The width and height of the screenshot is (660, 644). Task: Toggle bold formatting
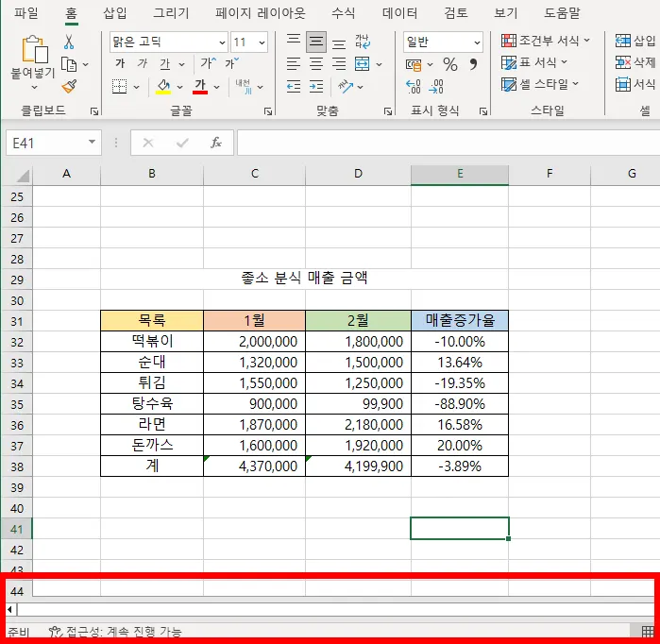coord(120,63)
